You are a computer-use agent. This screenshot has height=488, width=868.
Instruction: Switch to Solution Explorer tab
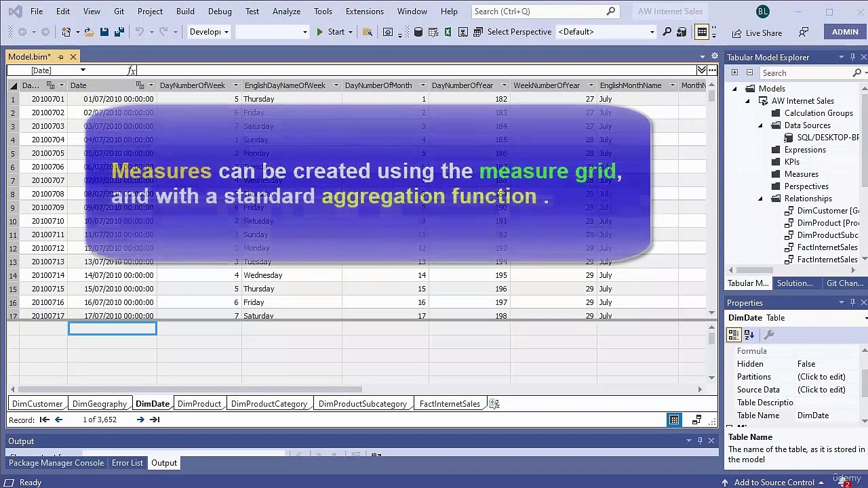coord(795,283)
